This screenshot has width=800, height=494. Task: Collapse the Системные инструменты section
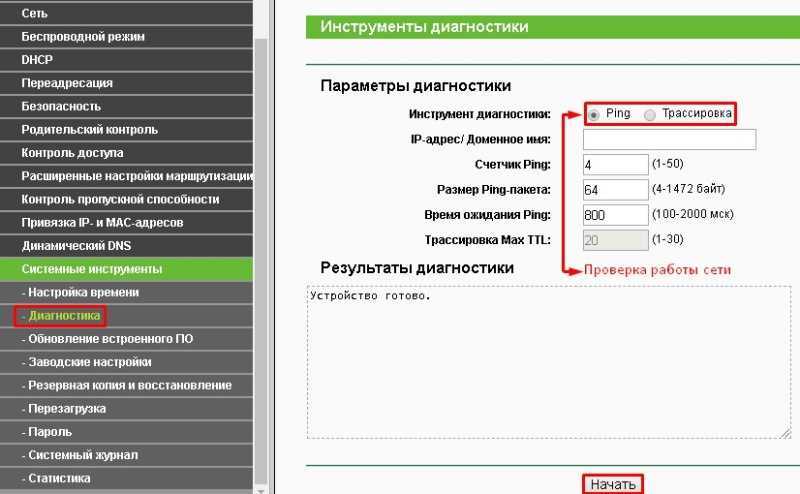[126, 269]
